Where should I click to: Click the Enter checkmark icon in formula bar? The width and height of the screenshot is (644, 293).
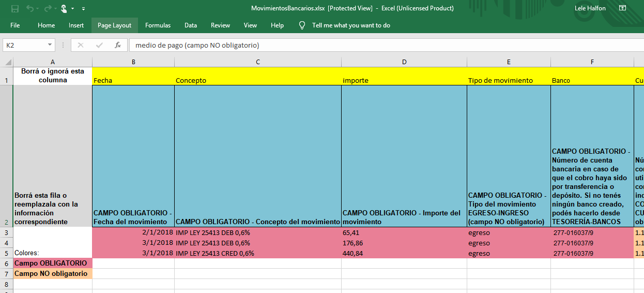(x=99, y=45)
